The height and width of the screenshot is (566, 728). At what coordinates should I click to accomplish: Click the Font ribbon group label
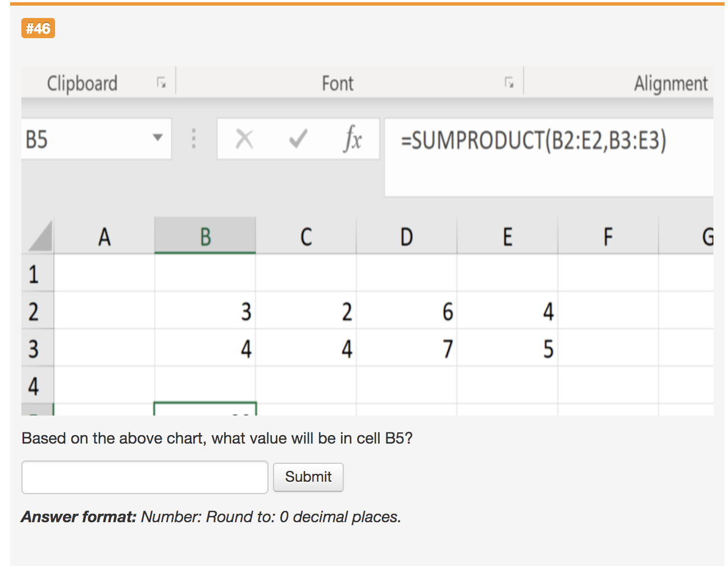tap(337, 83)
